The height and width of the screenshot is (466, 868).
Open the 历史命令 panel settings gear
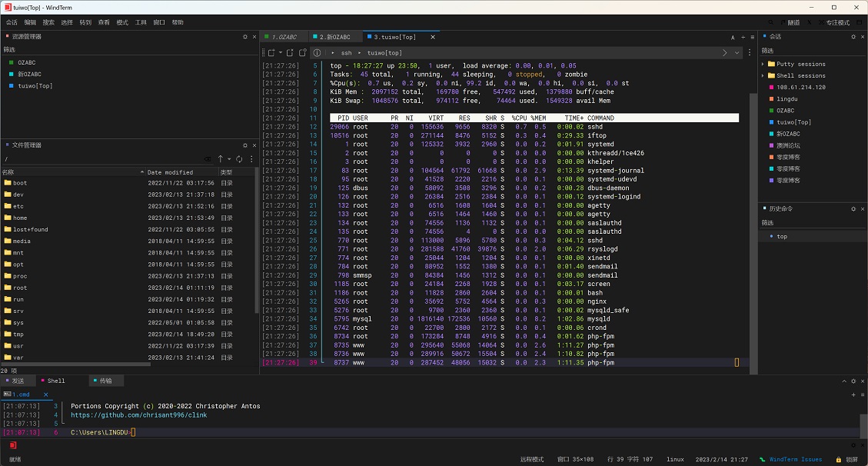tap(853, 208)
